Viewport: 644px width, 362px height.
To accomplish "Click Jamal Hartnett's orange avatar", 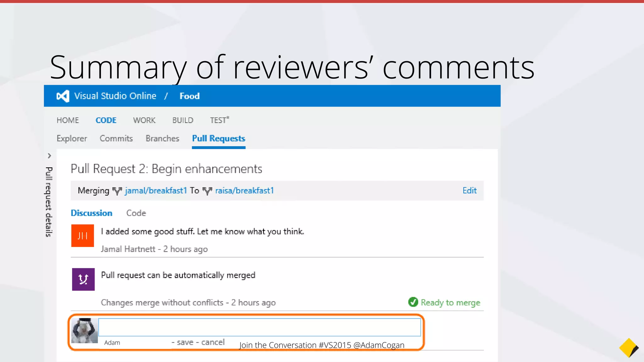I will click(83, 236).
